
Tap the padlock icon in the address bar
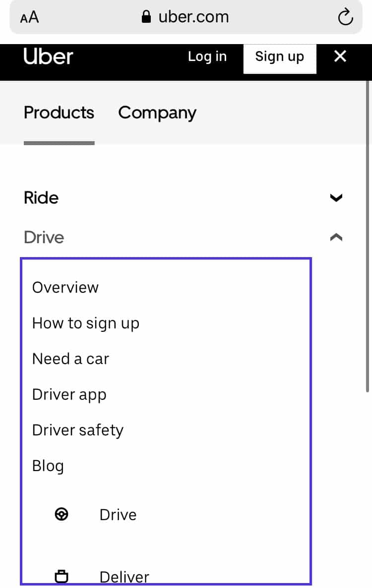(146, 16)
